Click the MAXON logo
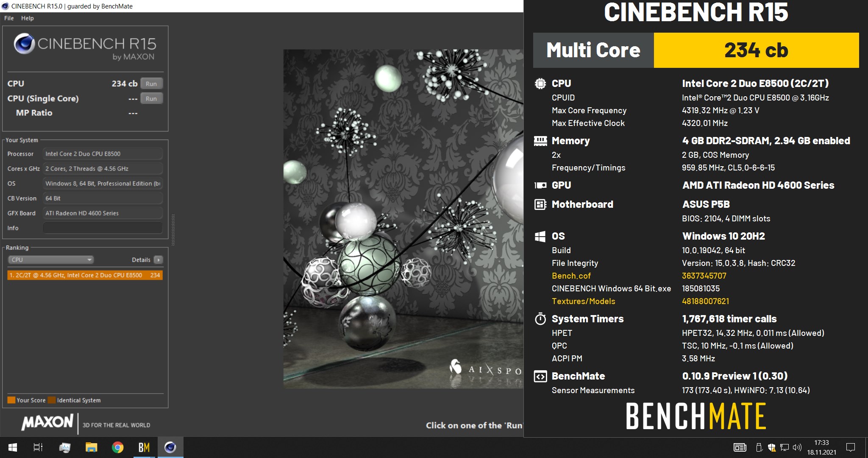 pos(47,422)
